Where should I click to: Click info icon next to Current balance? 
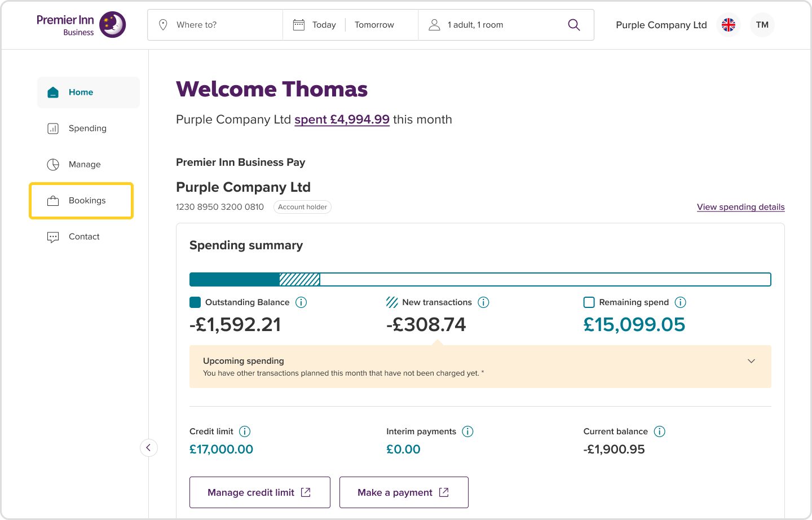coord(660,431)
